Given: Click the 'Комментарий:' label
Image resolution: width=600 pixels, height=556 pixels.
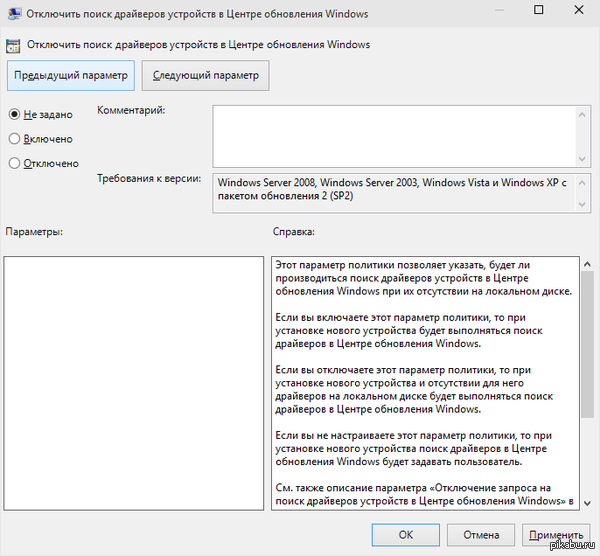Looking at the screenshot, I should point(131,110).
